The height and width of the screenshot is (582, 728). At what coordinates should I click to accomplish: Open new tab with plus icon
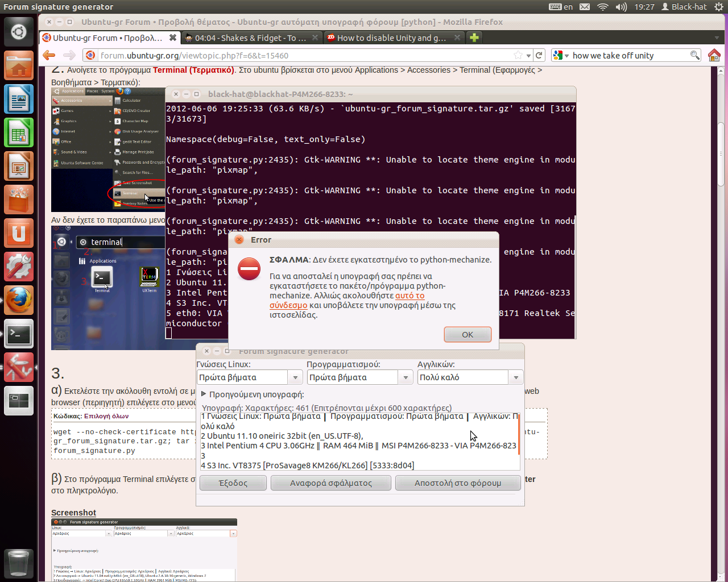coord(474,38)
